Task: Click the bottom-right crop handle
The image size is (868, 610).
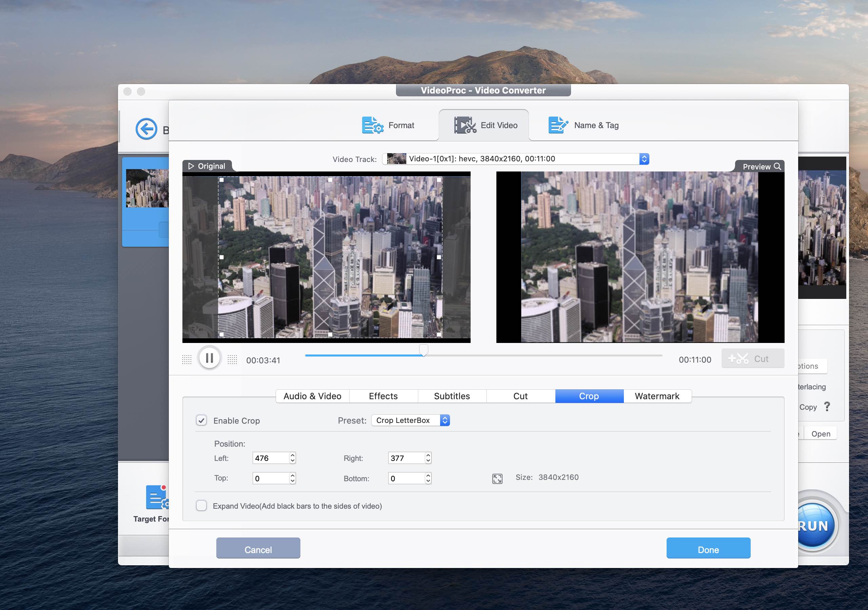Action: pyautogui.click(x=439, y=334)
